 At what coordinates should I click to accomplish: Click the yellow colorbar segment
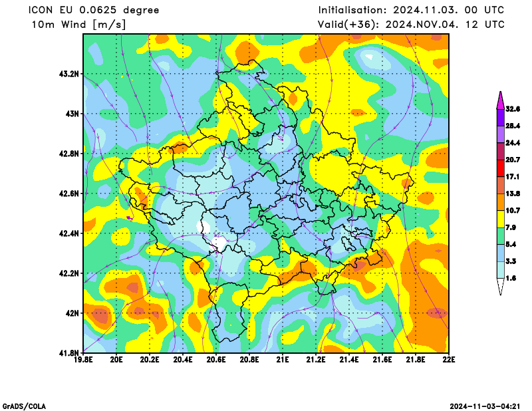(501, 219)
